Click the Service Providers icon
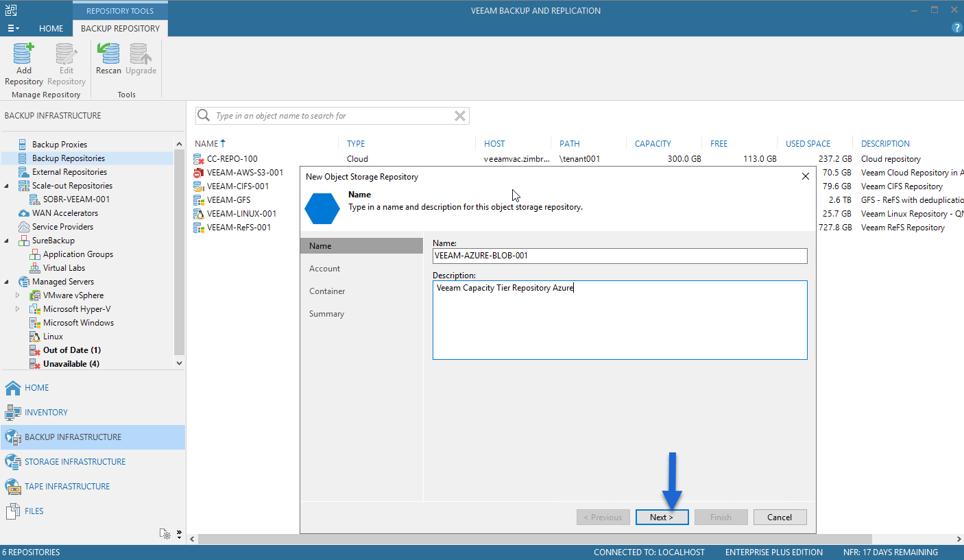This screenshot has width=964, height=560. click(x=23, y=227)
